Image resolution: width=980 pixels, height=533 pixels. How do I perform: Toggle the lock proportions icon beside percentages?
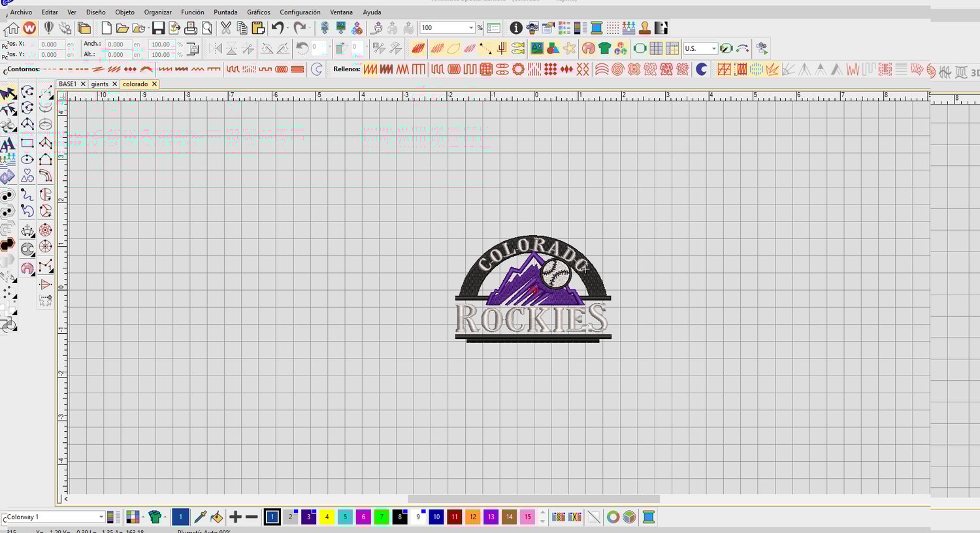193,49
